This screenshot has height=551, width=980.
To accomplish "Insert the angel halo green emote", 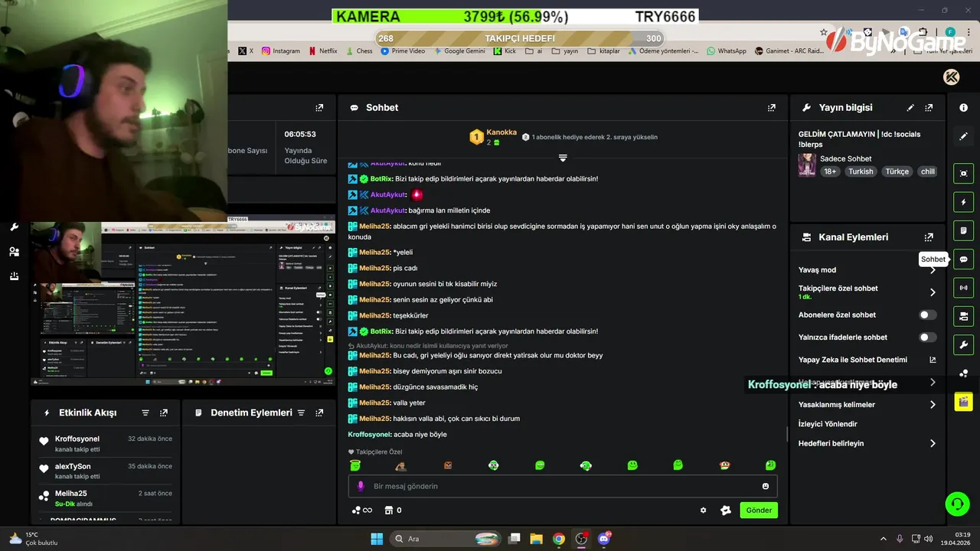I will (x=355, y=465).
